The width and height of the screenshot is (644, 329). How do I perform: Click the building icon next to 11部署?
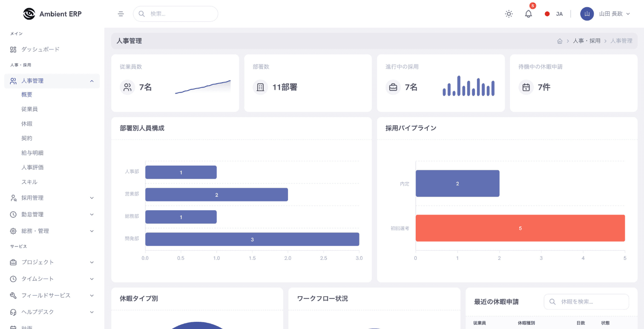tap(260, 87)
